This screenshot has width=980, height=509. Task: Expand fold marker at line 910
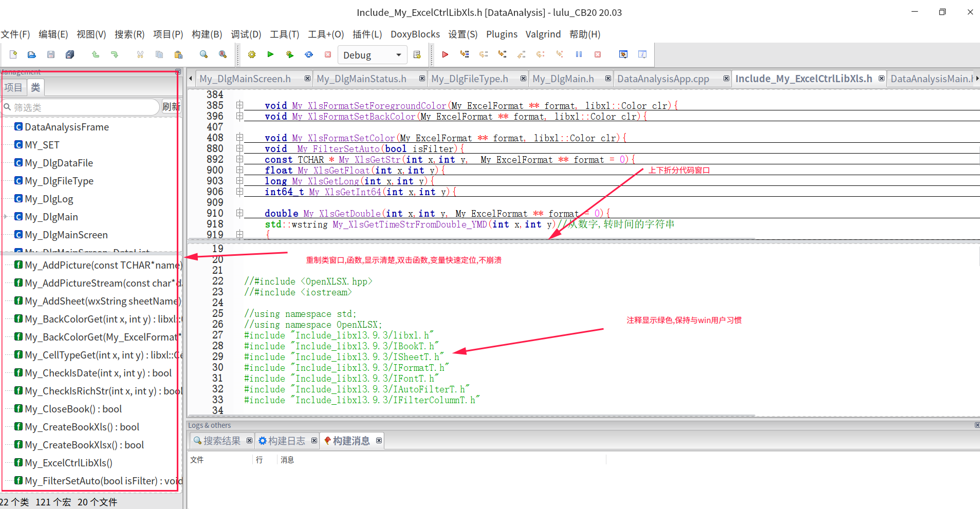click(239, 213)
